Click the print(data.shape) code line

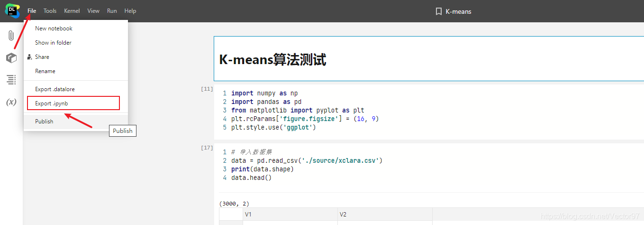tap(263, 169)
